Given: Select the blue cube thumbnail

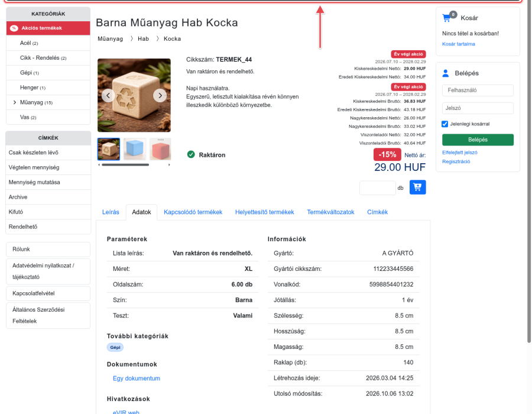Looking at the screenshot, I should 135,149.
